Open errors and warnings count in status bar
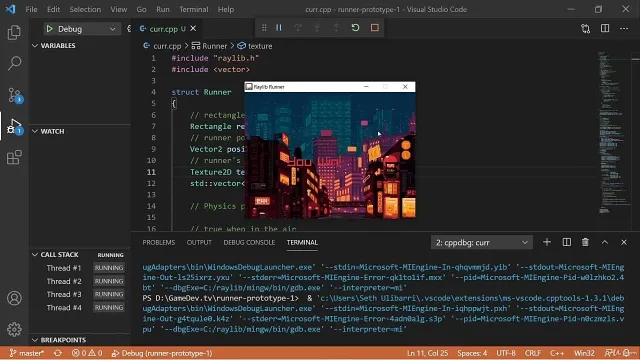This screenshot has width=640, height=360. [87, 353]
